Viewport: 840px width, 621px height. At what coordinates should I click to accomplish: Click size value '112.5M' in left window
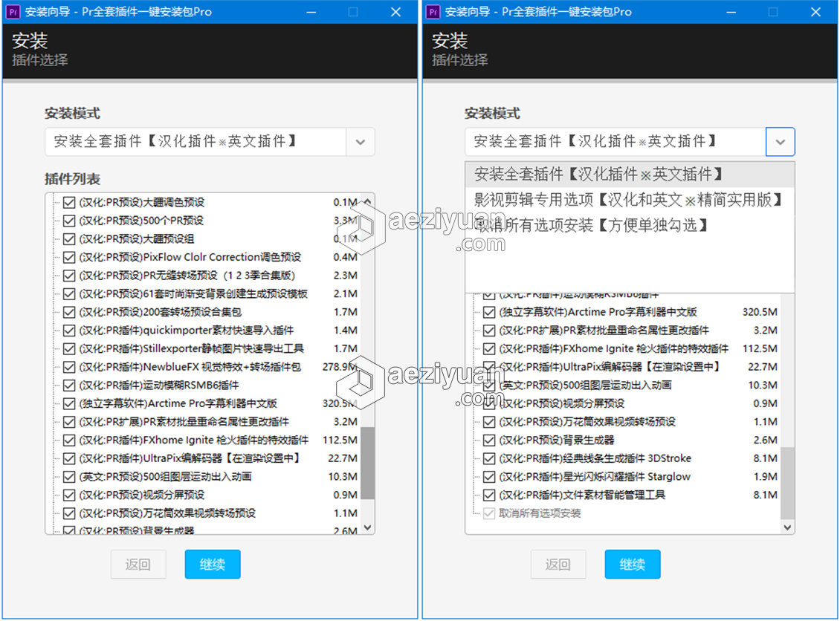pos(340,440)
